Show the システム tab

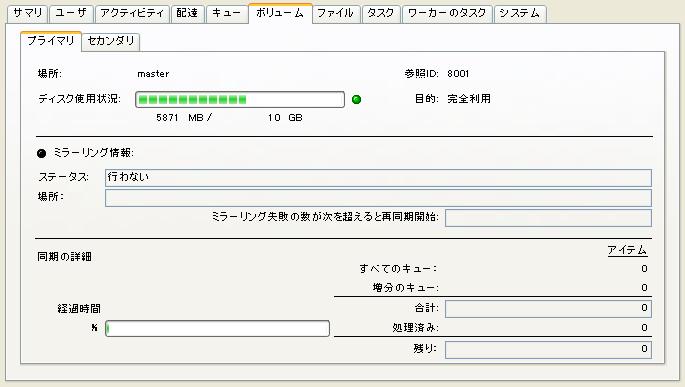[x=519, y=13]
